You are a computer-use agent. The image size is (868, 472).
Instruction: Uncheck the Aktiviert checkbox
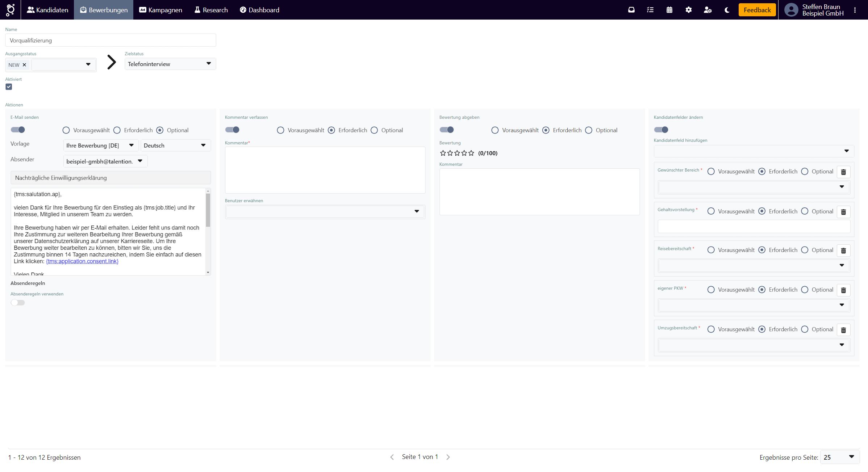pyautogui.click(x=9, y=87)
